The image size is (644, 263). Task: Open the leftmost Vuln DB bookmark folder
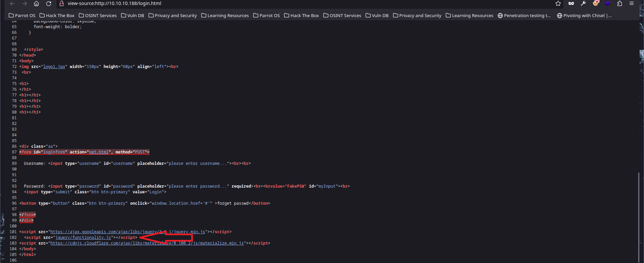pyautogui.click(x=132, y=15)
